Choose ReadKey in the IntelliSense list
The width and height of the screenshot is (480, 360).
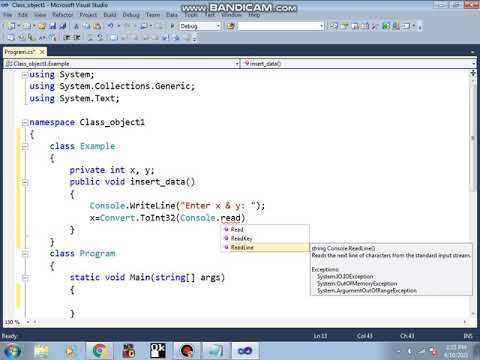[x=265, y=238]
